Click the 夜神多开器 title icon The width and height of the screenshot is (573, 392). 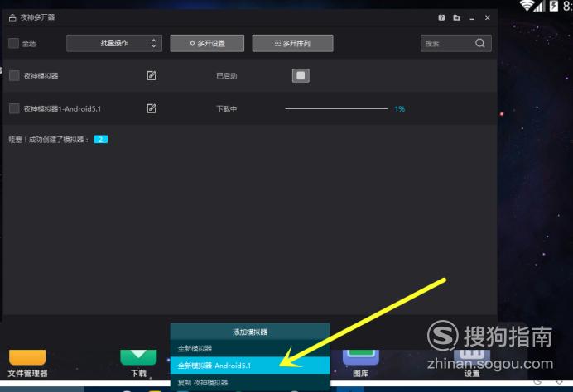[x=12, y=17]
